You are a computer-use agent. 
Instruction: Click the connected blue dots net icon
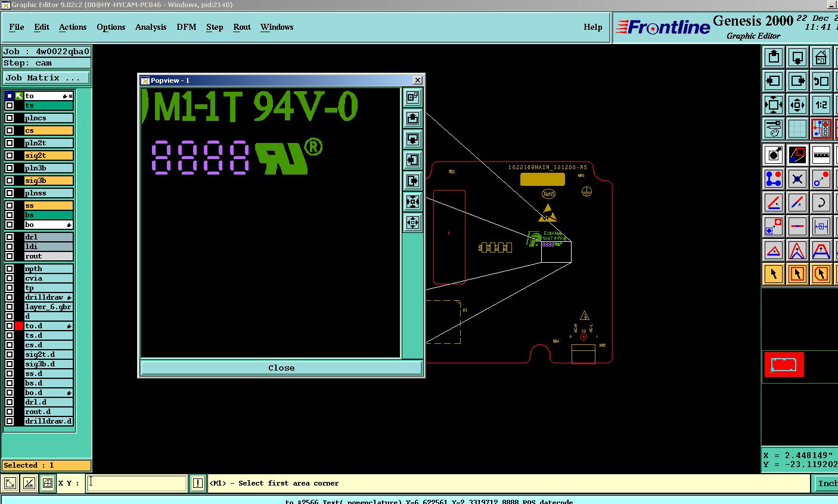click(x=774, y=179)
